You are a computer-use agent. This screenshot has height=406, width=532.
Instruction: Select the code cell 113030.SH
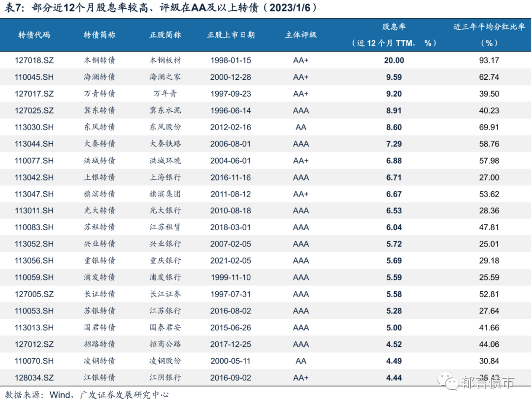click(x=34, y=127)
